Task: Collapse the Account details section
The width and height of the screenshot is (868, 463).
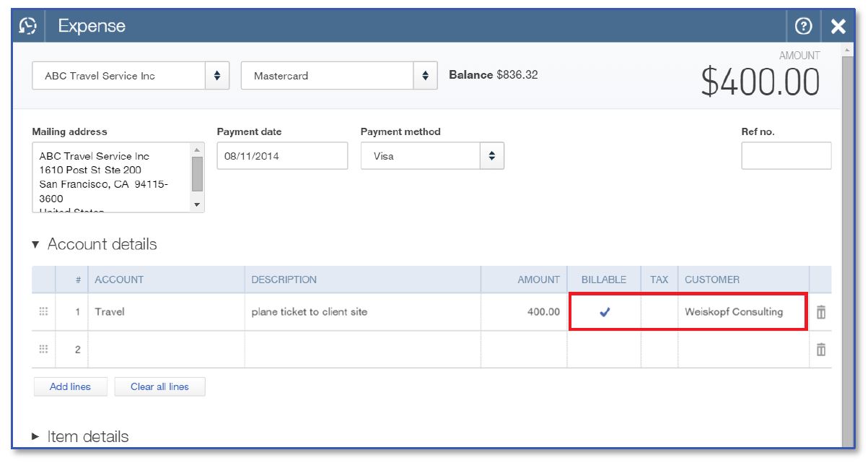Action: pyautogui.click(x=36, y=245)
